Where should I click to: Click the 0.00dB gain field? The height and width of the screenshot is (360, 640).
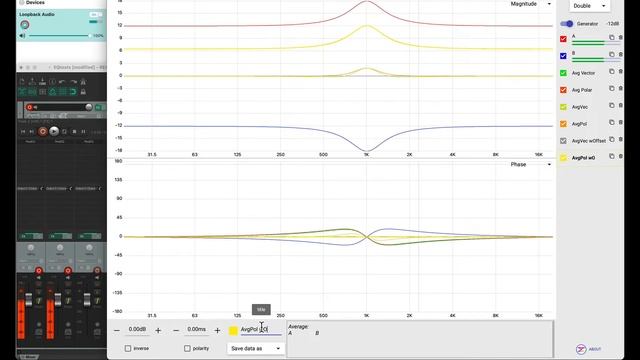138,329
